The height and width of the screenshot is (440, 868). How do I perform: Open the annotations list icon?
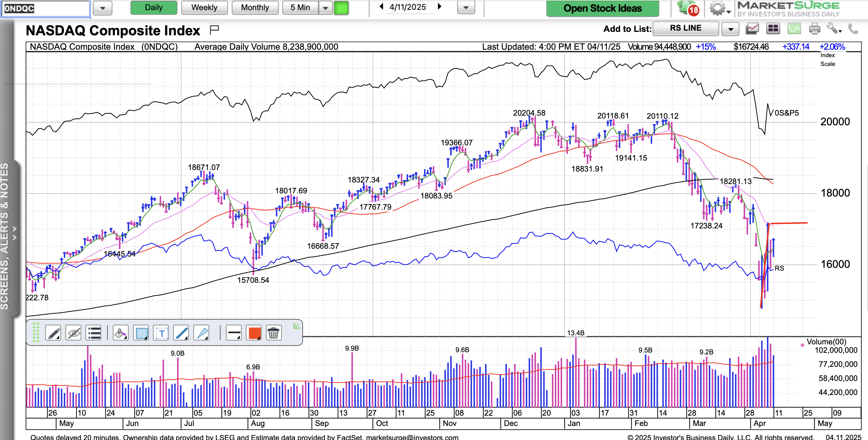coord(94,333)
